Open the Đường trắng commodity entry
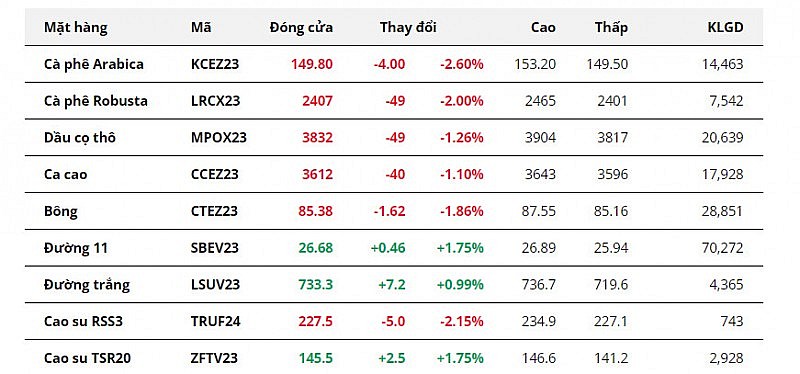800x374 pixels. [x=87, y=285]
